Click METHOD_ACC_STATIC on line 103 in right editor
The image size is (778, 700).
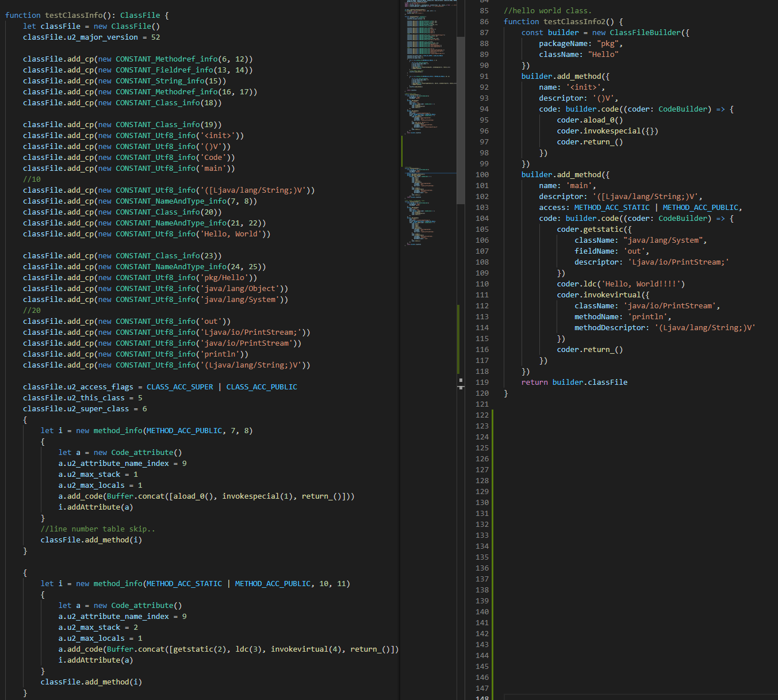pyautogui.click(x=612, y=208)
